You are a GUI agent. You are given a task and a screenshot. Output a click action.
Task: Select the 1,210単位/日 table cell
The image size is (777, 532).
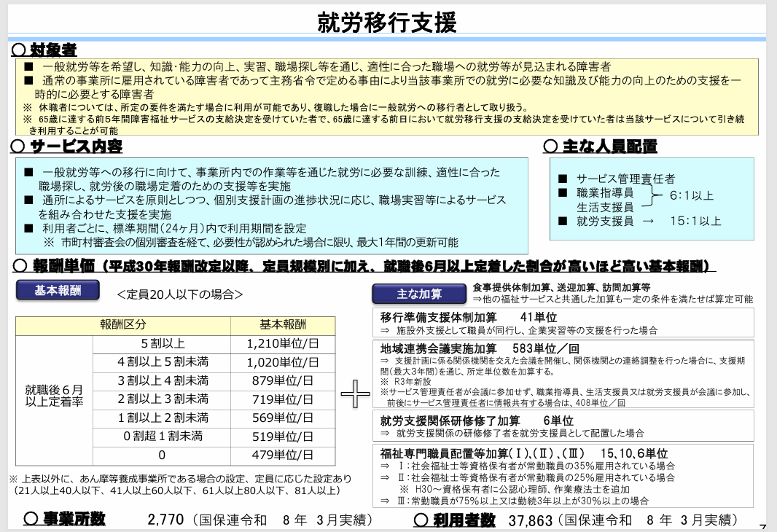(283, 344)
